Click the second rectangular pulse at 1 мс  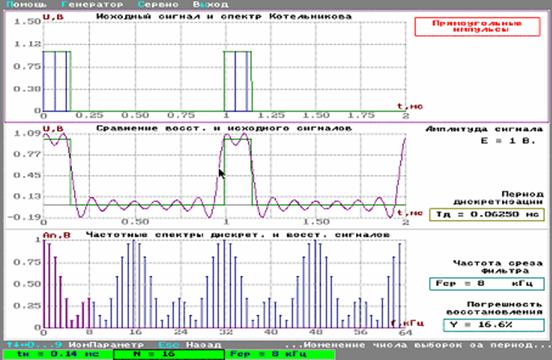[238, 81]
